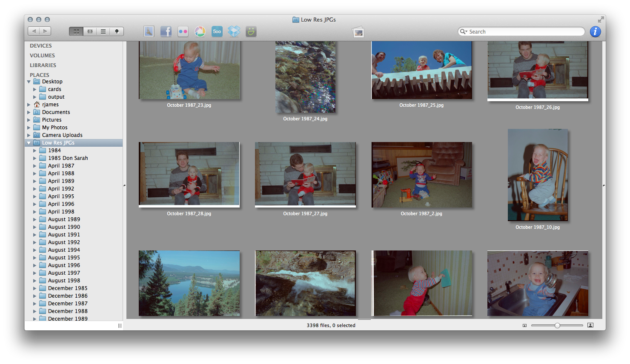Image resolution: width=630 pixels, height=364 pixels.
Task: Open the blue Info inspector button
Action: (595, 31)
